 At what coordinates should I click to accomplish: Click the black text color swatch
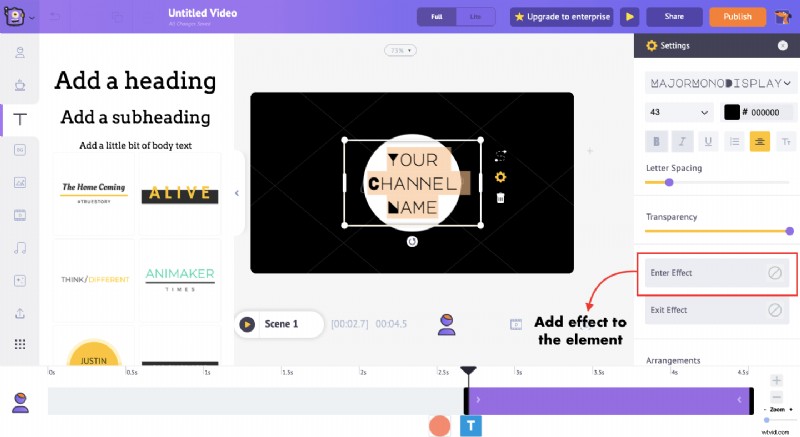(x=732, y=112)
